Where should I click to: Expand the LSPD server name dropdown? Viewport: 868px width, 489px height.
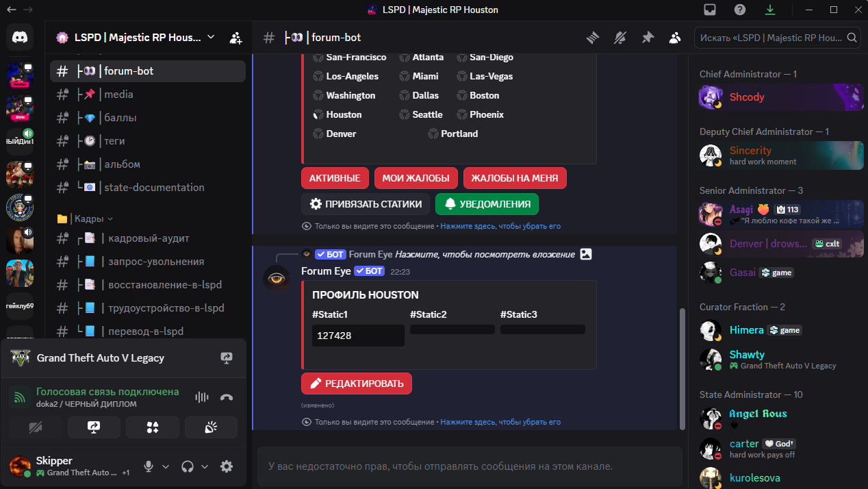(x=211, y=37)
